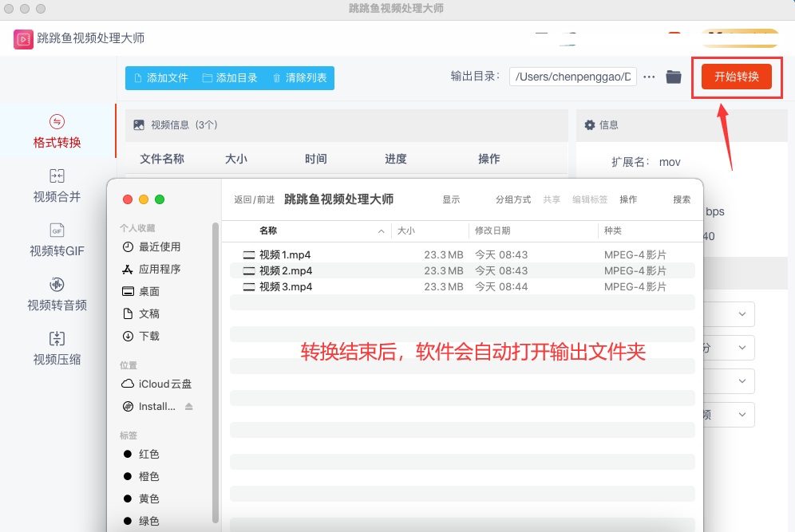Click the app logo next to 跳跳鱼视频处理大师

click(23, 39)
